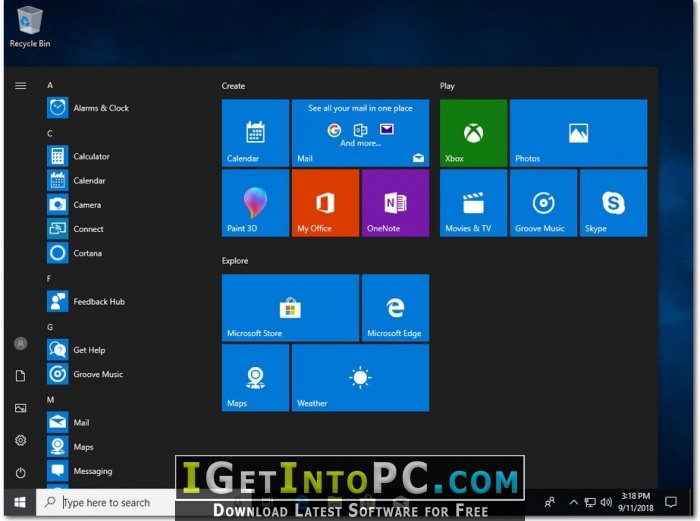The image size is (700, 521).
Task: Open the Messaging app
Action: 80,471
